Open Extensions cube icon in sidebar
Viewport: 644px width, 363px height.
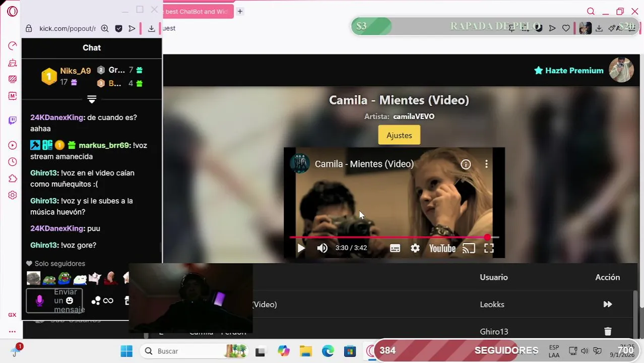pos(13,178)
